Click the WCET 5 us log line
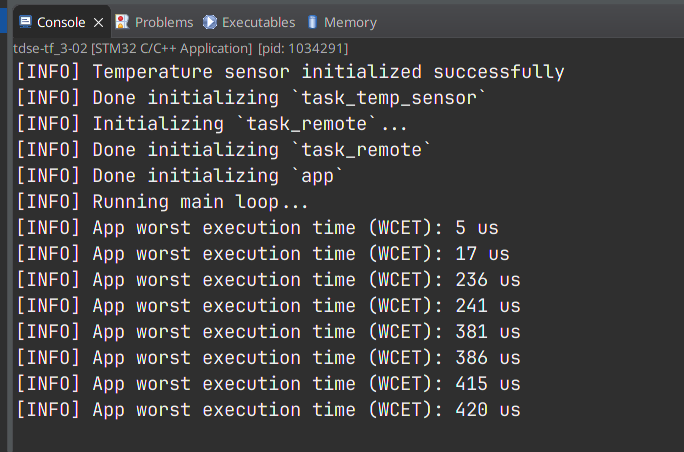Viewport: 684px width, 452px height. [x=257, y=228]
